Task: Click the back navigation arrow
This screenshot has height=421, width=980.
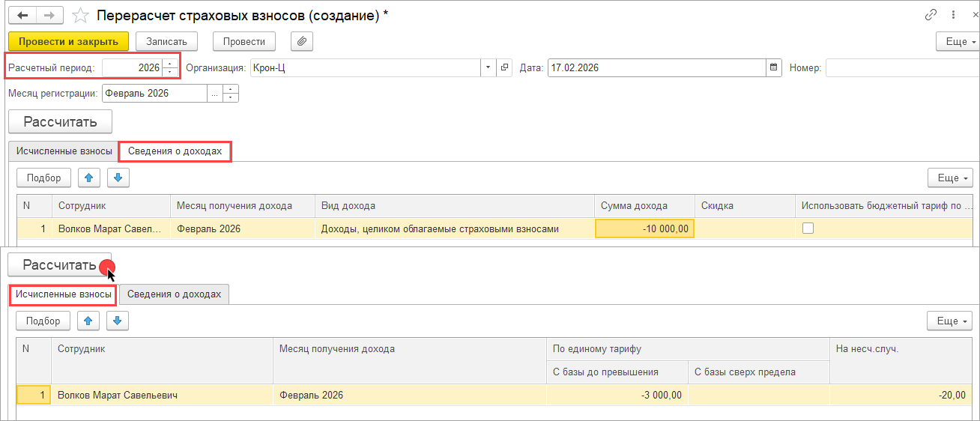Action: tap(22, 15)
